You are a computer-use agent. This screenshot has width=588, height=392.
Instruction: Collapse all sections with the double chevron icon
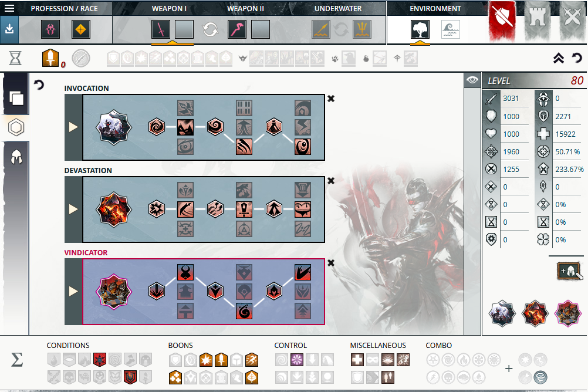(559, 58)
